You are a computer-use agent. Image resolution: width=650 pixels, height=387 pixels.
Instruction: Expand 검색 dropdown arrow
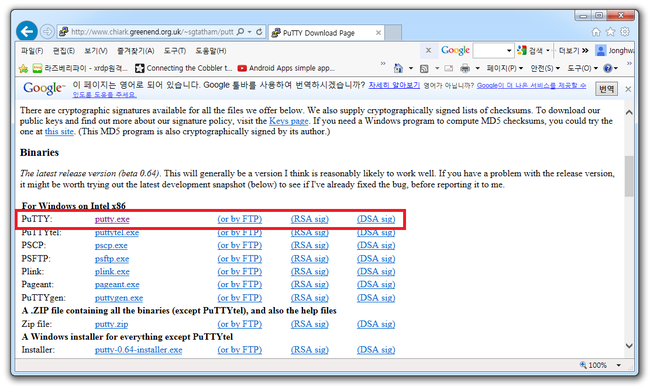[x=548, y=51]
